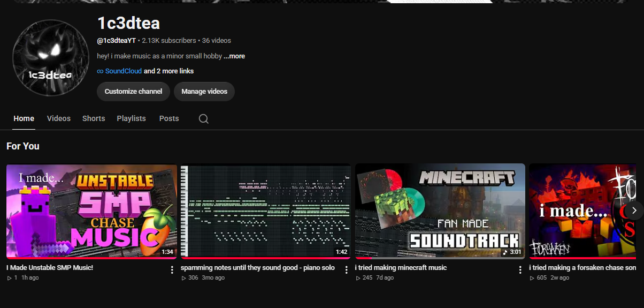The height and width of the screenshot is (308, 644).
Task: Click the '245 7d ago' stats
Action: [375, 278]
